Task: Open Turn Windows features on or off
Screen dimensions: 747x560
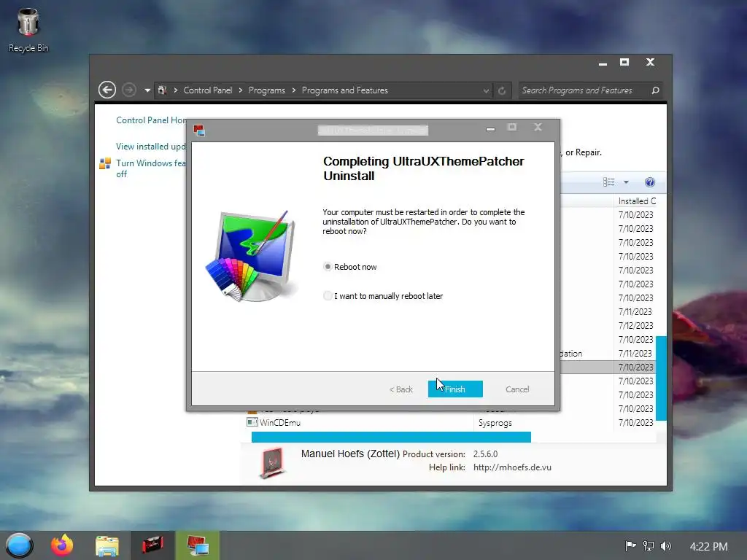Action: 151,168
